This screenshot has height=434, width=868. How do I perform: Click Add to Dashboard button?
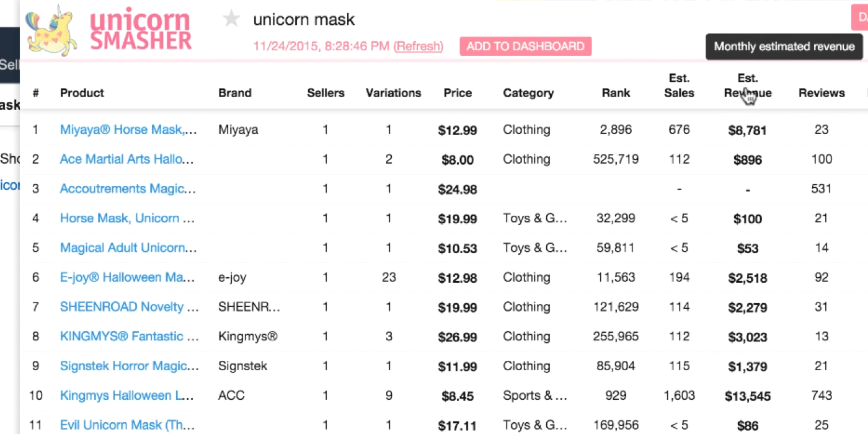(x=525, y=46)
